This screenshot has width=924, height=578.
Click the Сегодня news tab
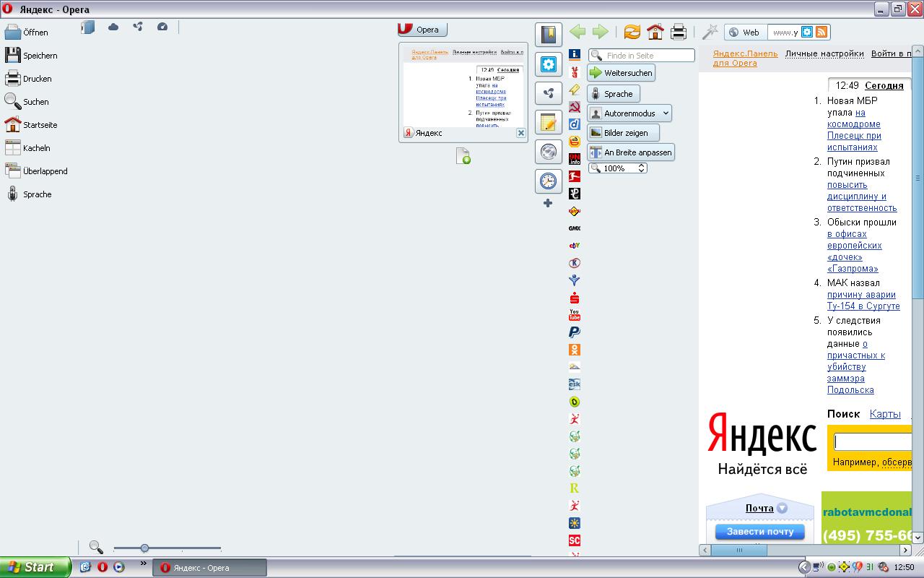click(884, 85)
